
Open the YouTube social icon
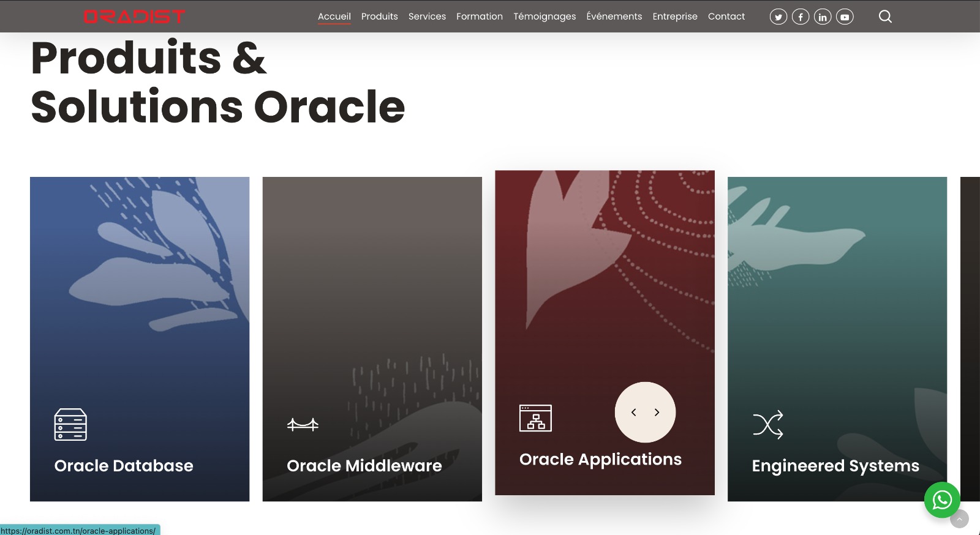point(845,17)
